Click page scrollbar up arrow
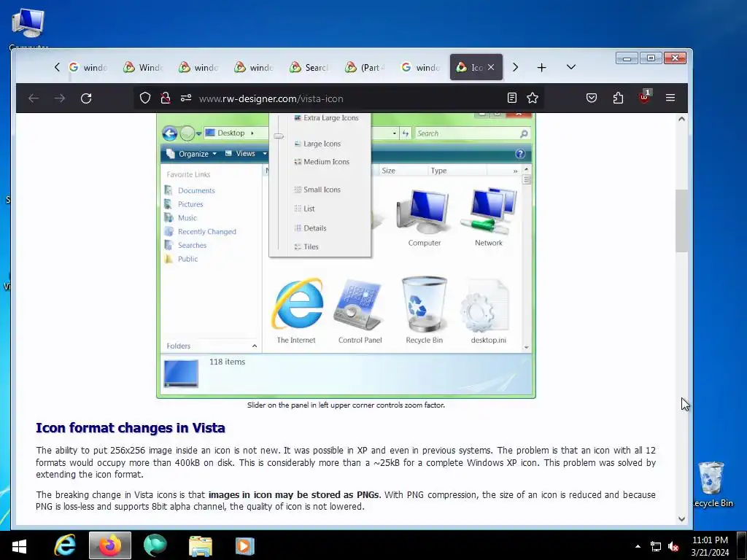747x560 pixels. (682, 119)
